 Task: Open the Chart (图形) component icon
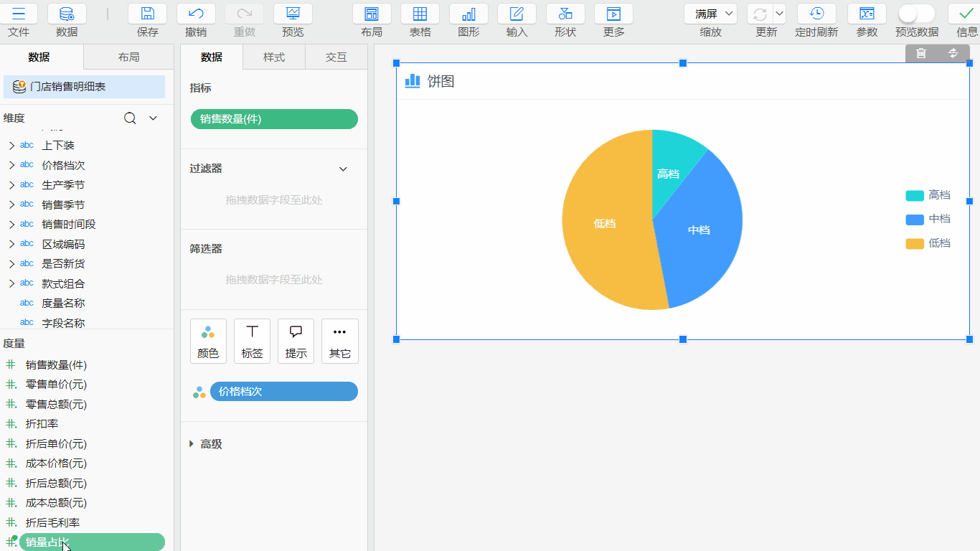pyautogui.click(x=468, y=14)
